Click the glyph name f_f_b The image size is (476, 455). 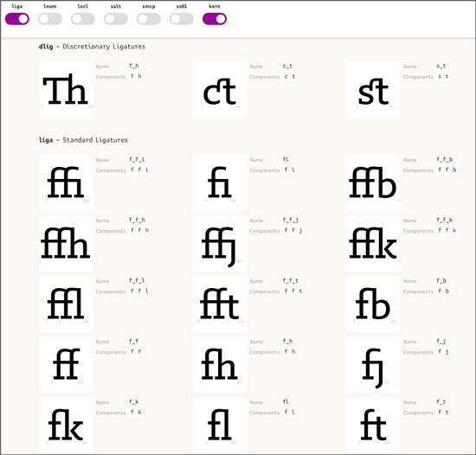click(x=445, y=159)
